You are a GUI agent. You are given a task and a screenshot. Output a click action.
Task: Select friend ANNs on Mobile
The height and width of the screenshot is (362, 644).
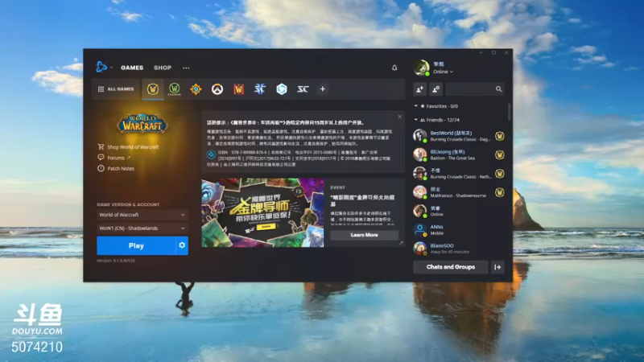(458, 230)
